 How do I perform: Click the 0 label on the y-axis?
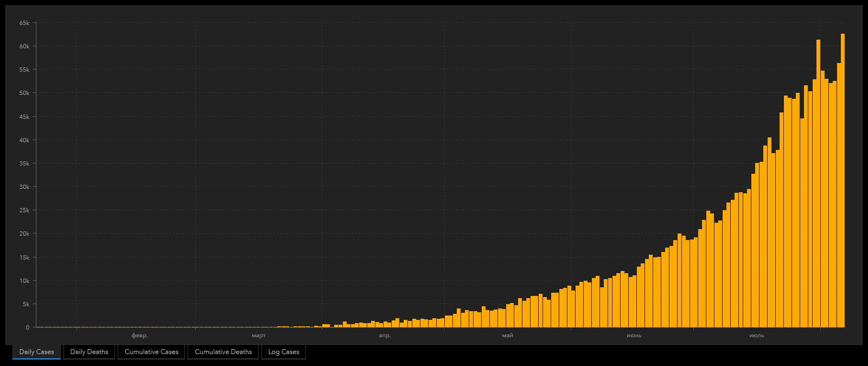28,327
